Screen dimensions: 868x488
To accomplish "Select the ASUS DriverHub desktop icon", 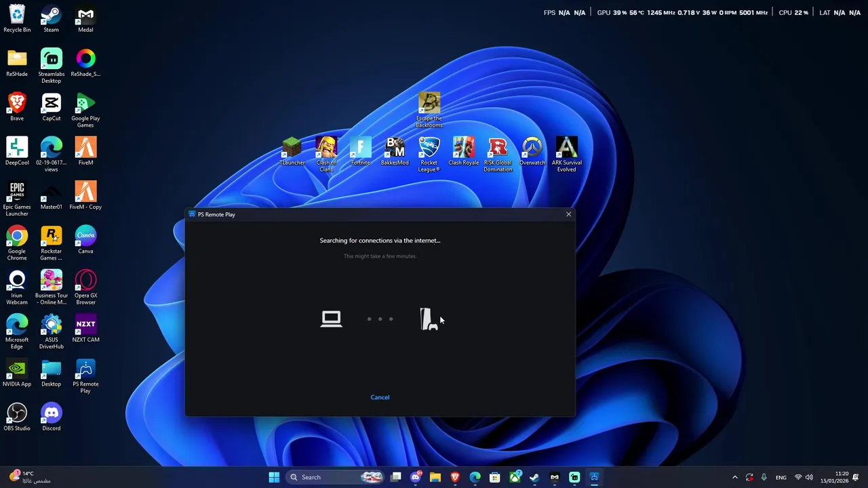I will [51, 332].
